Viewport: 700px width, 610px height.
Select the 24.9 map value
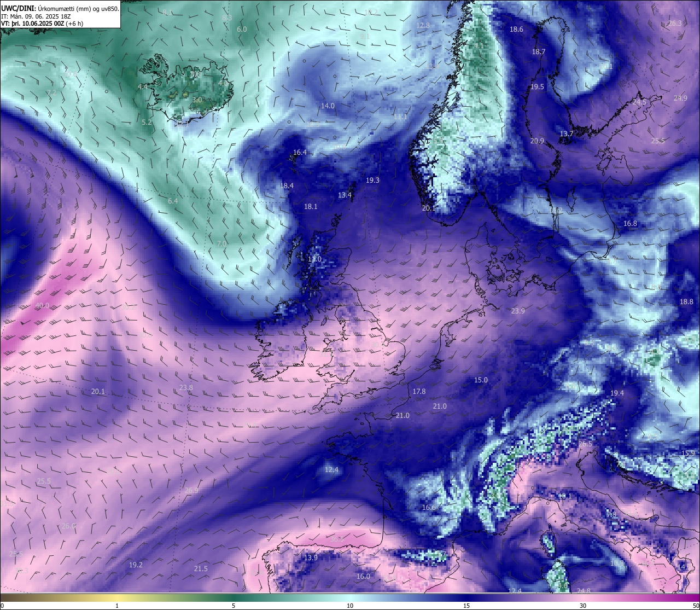[x=680, y=98]
